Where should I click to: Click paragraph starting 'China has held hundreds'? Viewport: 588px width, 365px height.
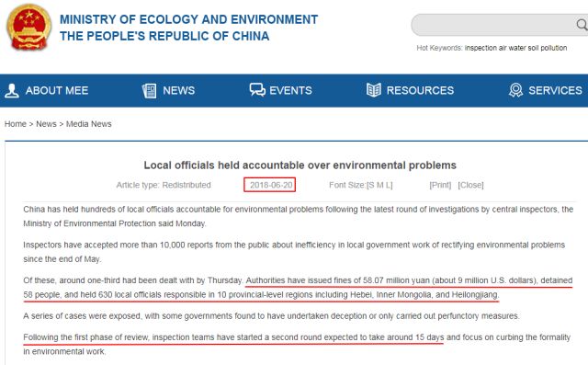(x=298, y=216)
